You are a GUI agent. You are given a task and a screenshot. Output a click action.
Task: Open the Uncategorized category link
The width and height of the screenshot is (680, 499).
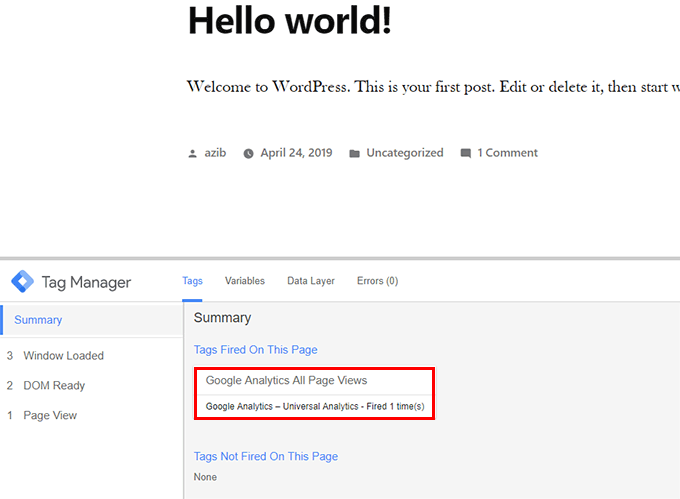[x=405, y=153]
